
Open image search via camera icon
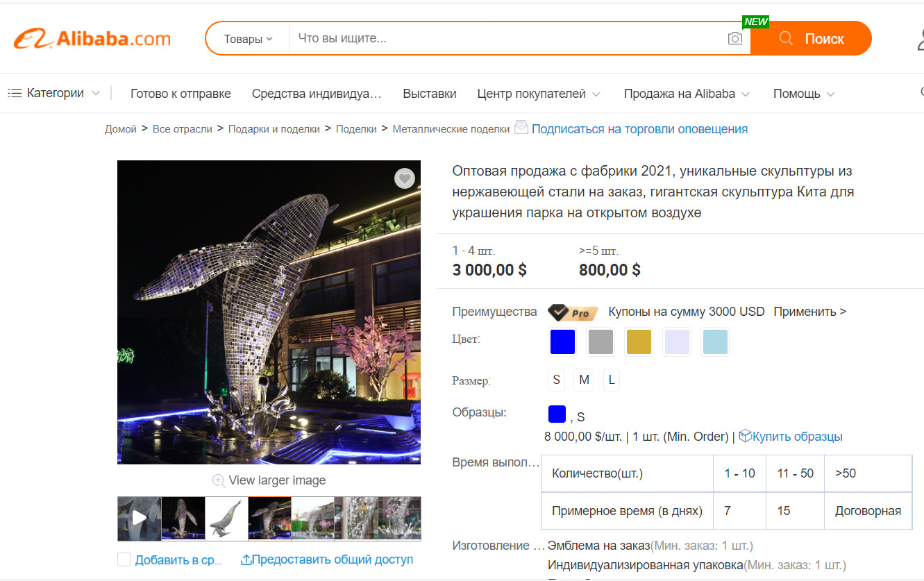pos(735,39)
